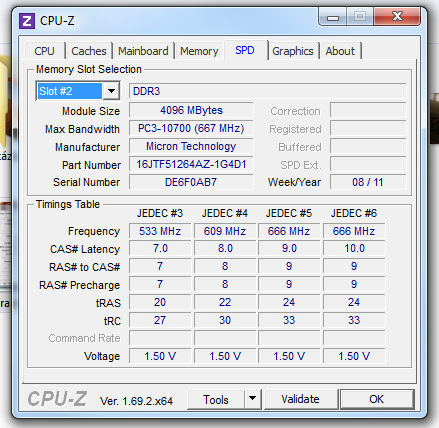Click the 8.0 CAS# Latency cell
Image resolution: width=439 pixels, height=428 pixels.
[x=225, y=248]
